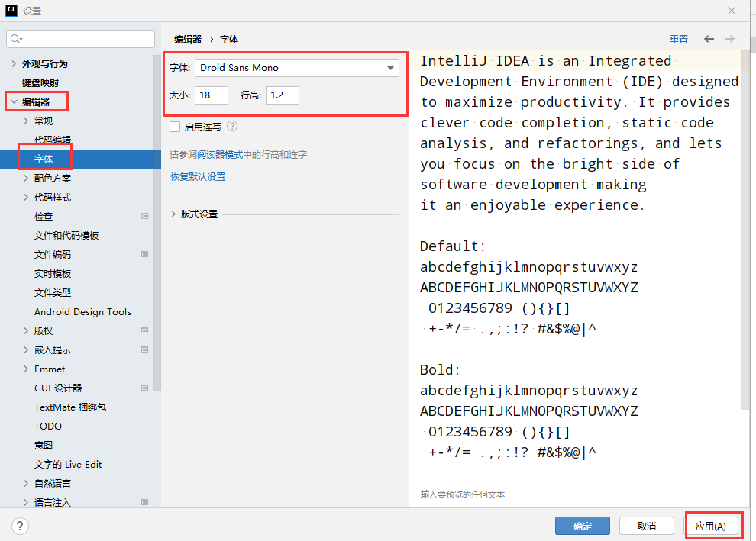Click the 恢复默认设置 link

click(x=198, y=177)
